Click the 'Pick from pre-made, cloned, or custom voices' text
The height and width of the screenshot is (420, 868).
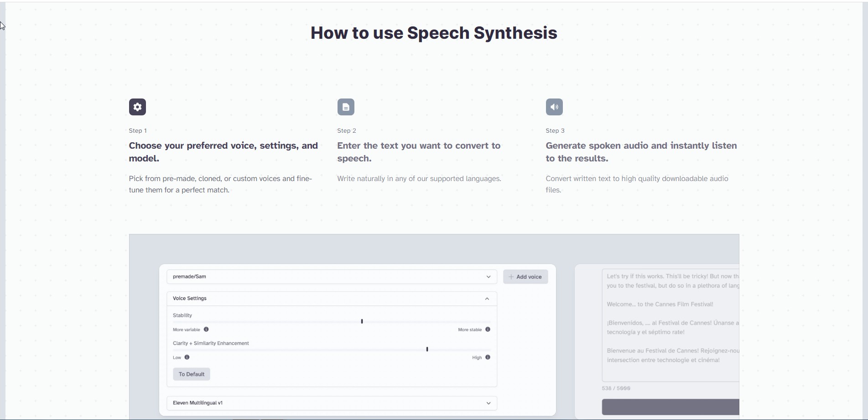point(220,184)
